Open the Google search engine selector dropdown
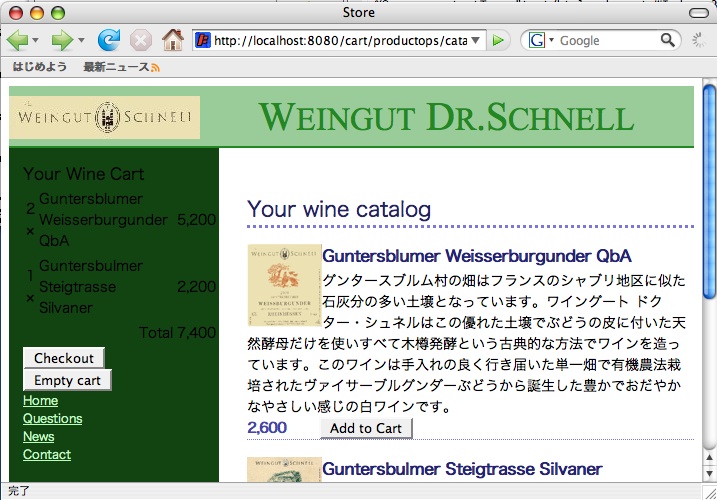The image size is (717, 500). pyautogui.click(x=541, y=40)
